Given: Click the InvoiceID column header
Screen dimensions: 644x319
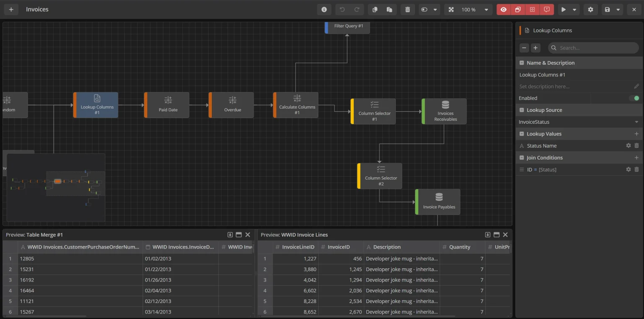Looking at the screenshot, I should pos(341,247).
